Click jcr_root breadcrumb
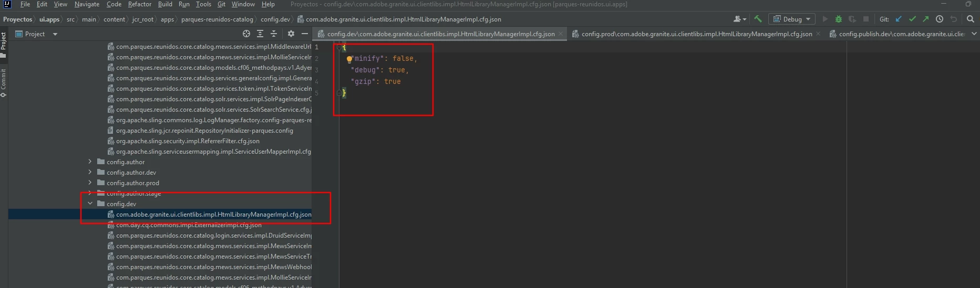The width and height of the screenshot is (980, 288). coord(143,19)
